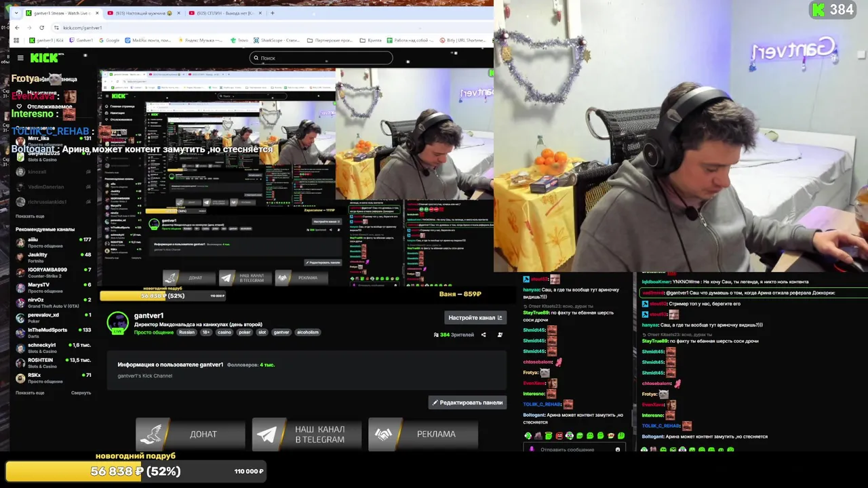The image size is (868, 488).
Task: Open perevalov_xd Poker channel
Action: [53, 317]
